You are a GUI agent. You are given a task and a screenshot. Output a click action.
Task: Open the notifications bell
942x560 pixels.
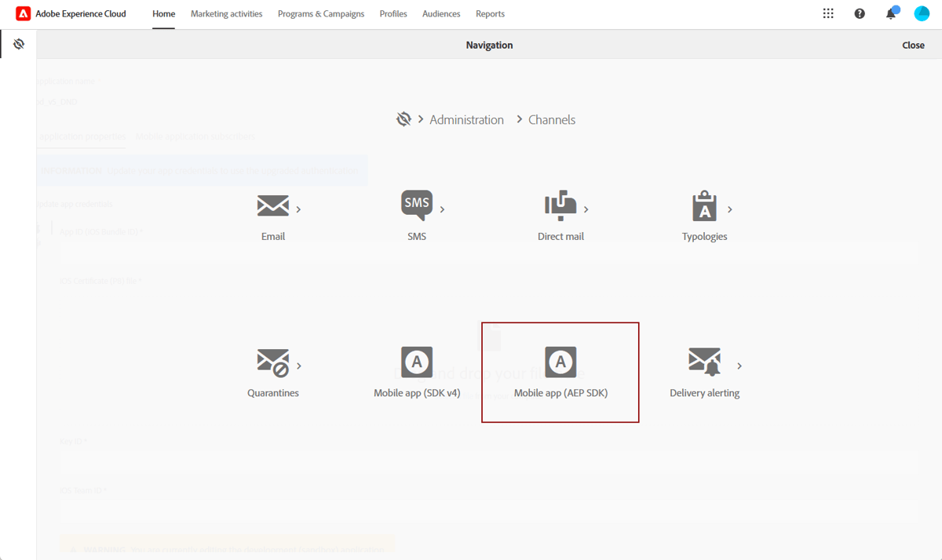point(890,13)
